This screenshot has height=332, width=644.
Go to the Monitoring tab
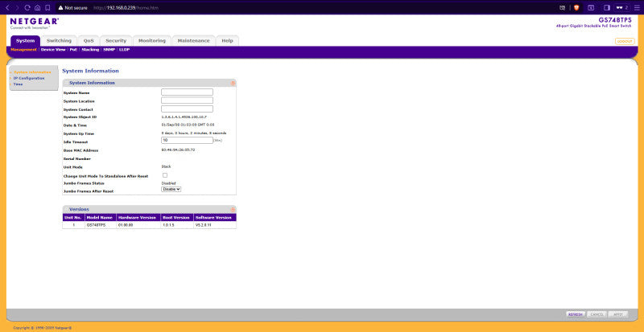point(152,41)
